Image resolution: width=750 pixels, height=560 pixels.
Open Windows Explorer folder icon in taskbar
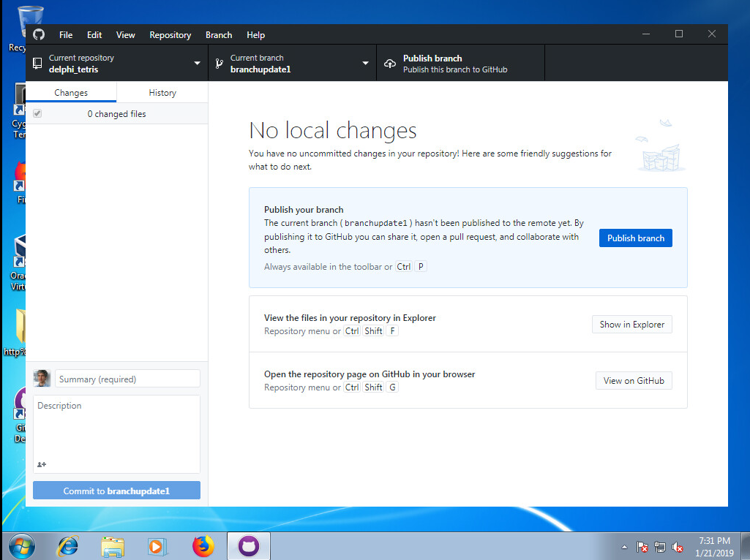pos(112,545)
